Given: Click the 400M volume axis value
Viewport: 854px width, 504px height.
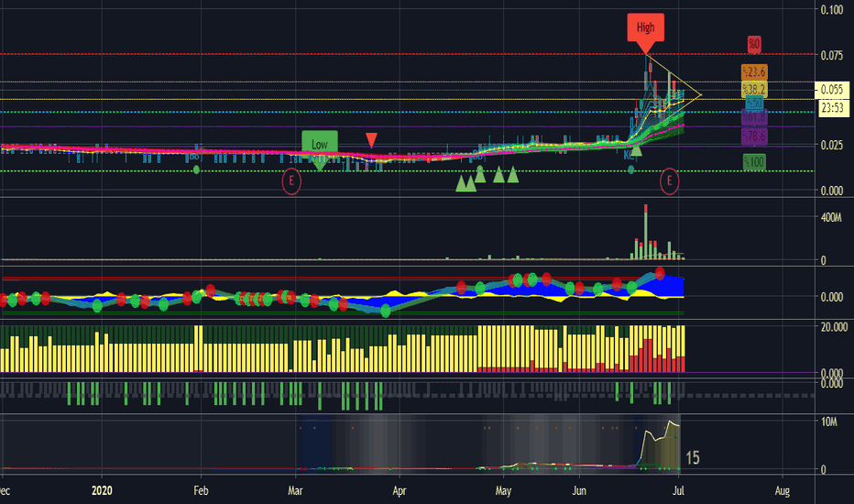Looking at the screenshot, I should [831, 218].
